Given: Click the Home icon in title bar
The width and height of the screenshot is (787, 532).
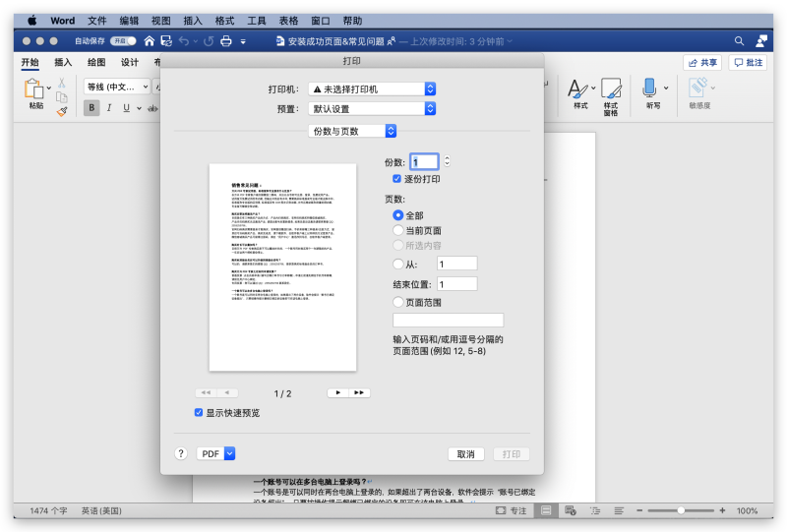Looking at the screenshot, I should (150, 41).
